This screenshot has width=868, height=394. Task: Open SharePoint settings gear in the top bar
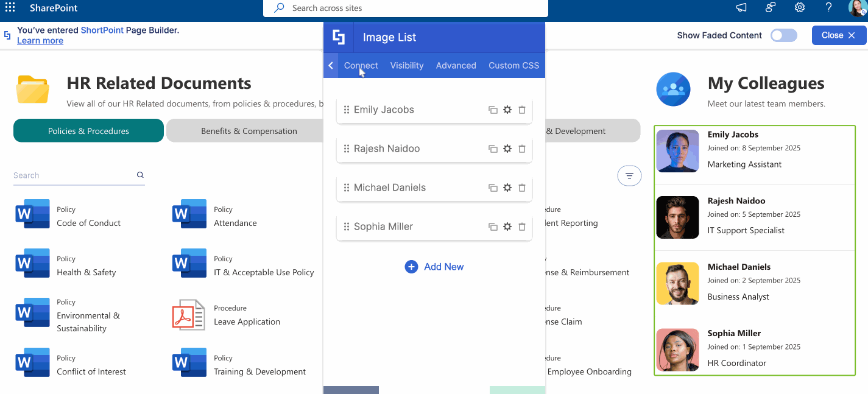799,8
